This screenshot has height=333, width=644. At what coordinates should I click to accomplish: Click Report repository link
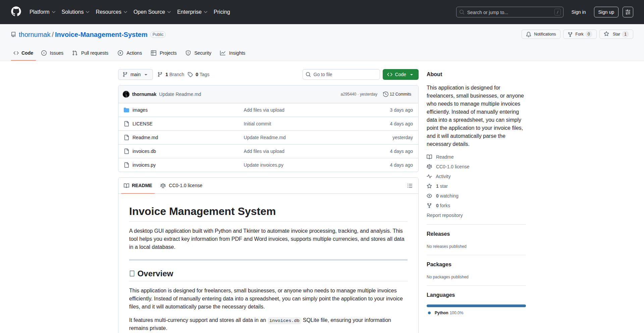coord(444,215)
